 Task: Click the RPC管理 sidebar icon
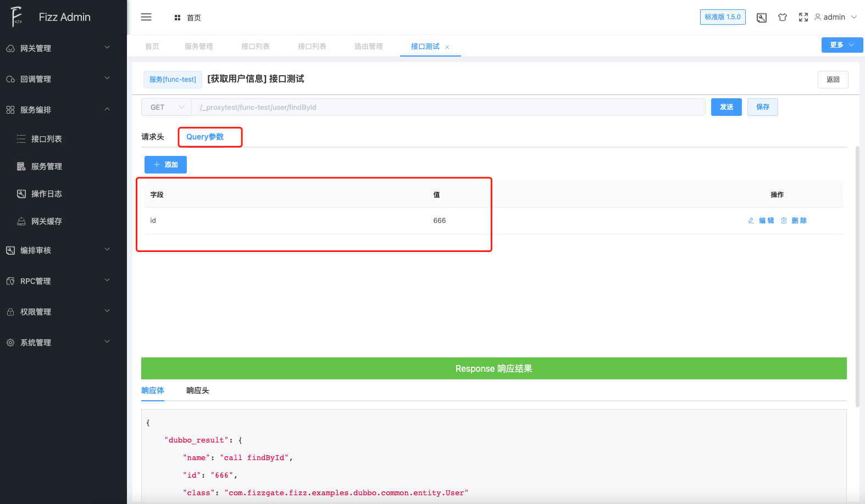pos(10,281)
